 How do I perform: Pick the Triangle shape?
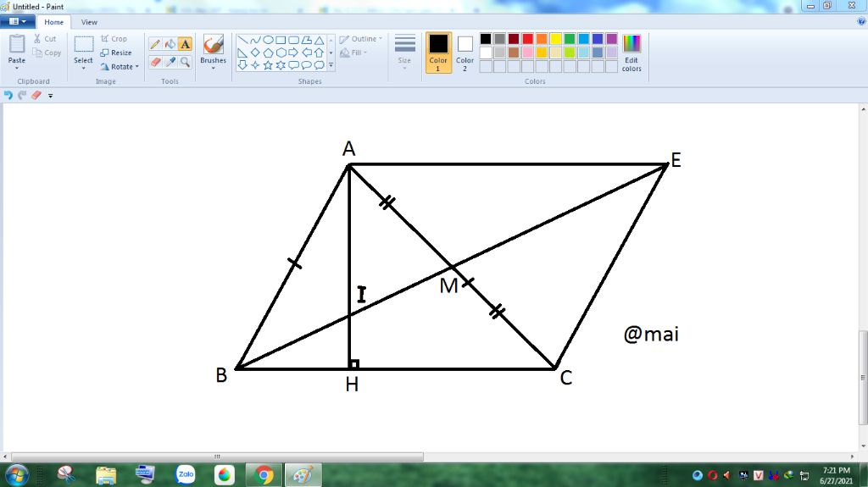pyautogui.click(x=319, y=40)
